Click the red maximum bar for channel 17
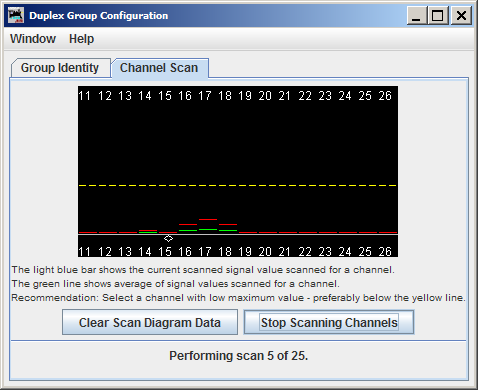 pos(208,219)
